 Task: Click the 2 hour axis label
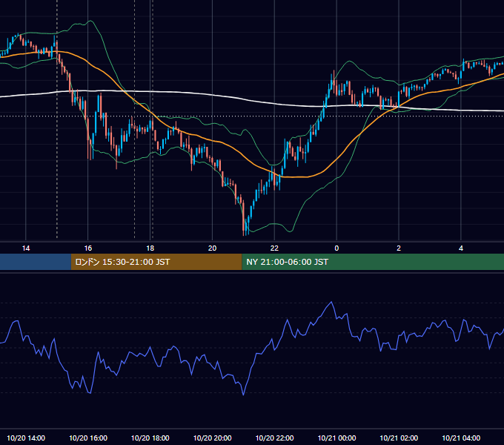point(399,248)
